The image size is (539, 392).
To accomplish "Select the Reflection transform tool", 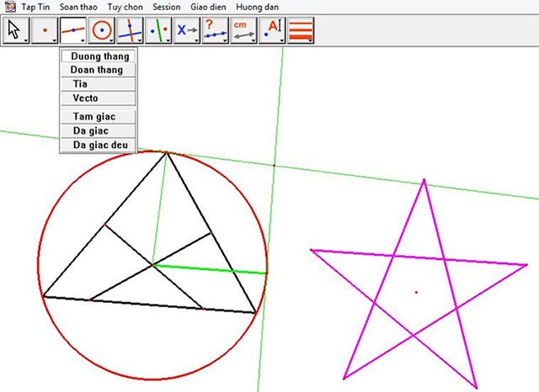I will click(158, 31).
